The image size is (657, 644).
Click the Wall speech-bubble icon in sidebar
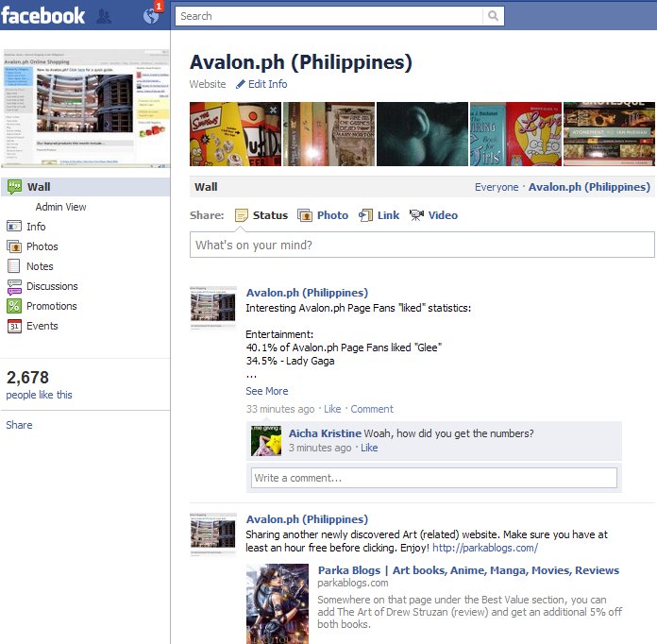coord(14,187)
